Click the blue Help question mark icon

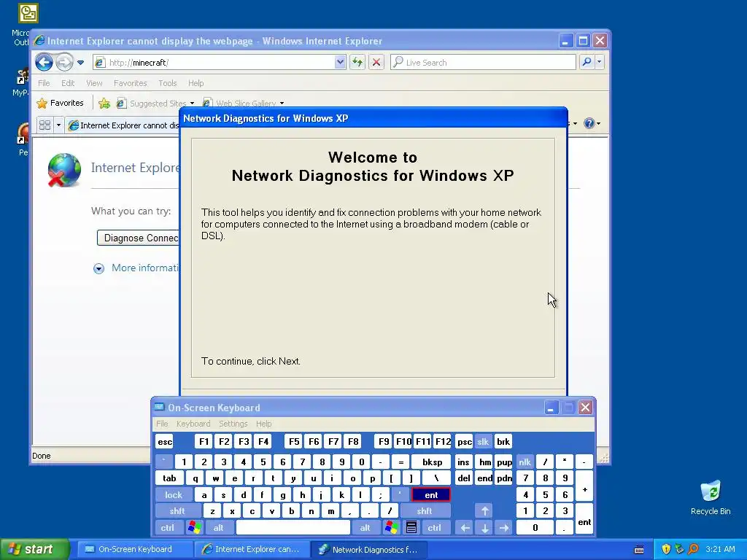click(x=589, y=123)
